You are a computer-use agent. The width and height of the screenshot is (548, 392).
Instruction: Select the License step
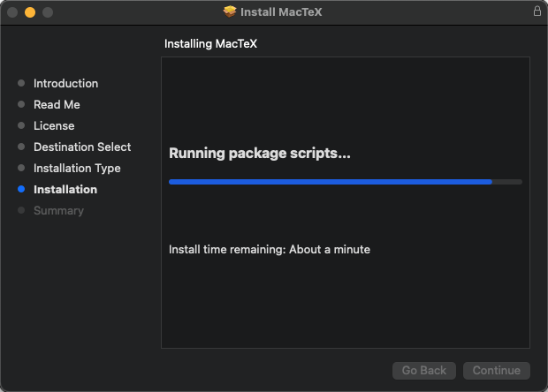pos(54,125)
